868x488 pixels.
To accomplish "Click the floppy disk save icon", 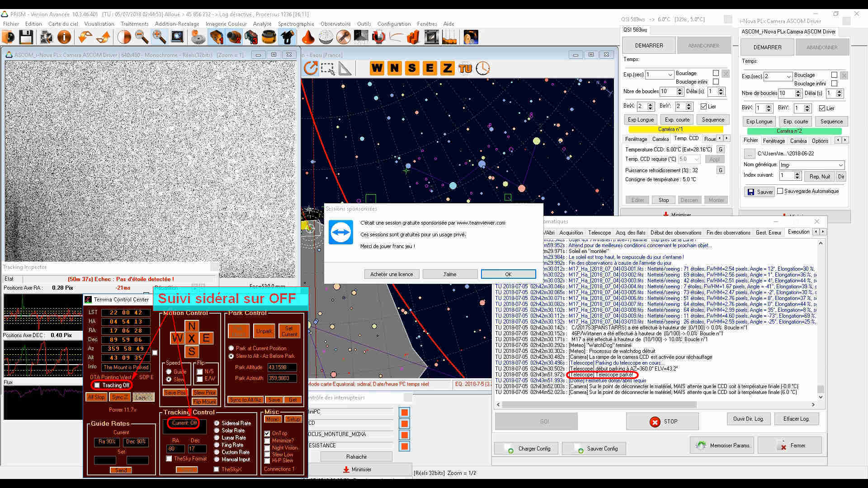I will click(x=26, y=37).
